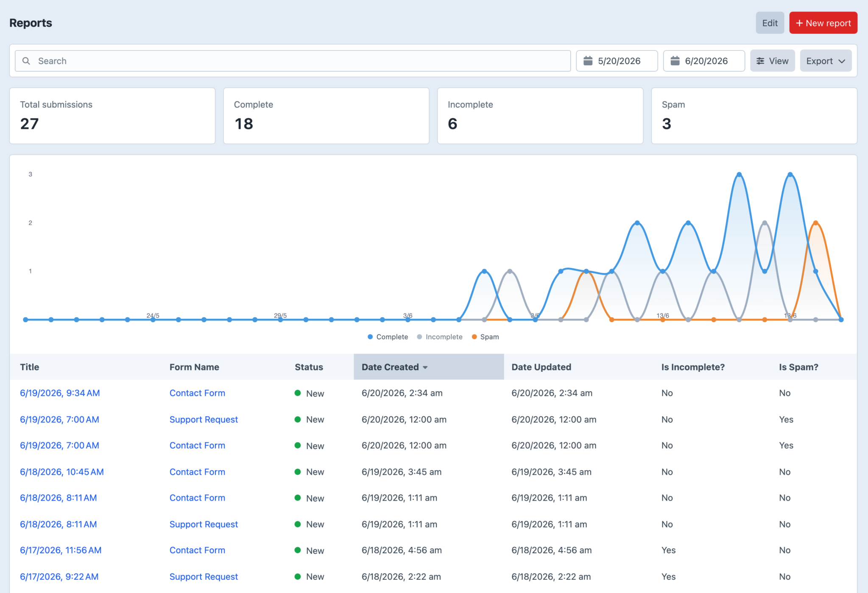Click the Date Created sort arrow
Screen dimensions: 868x593
pyautogui.click(x=425, y=367)
